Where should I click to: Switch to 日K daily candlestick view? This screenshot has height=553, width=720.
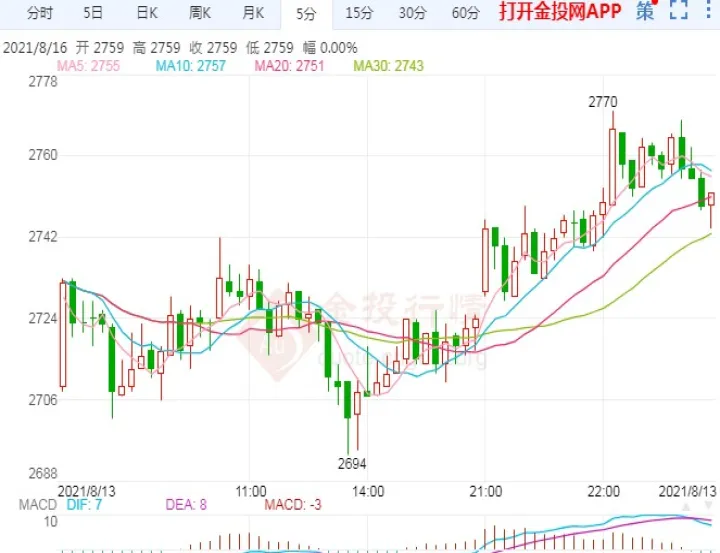tap(146, 13)
